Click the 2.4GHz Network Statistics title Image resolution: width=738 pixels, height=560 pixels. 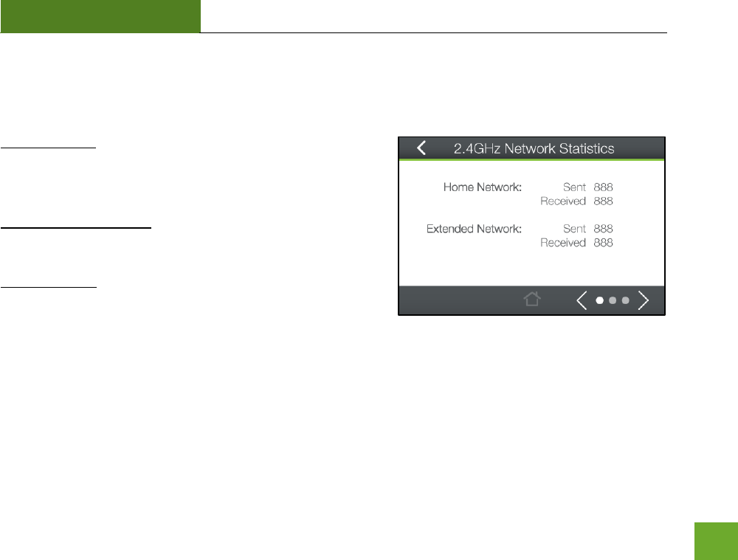point(534,149)
